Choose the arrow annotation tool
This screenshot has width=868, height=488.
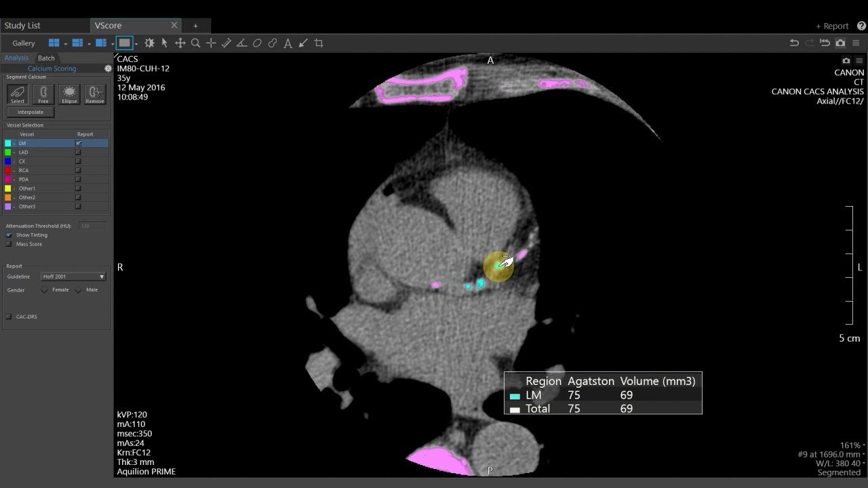click(x=303, y=43)
